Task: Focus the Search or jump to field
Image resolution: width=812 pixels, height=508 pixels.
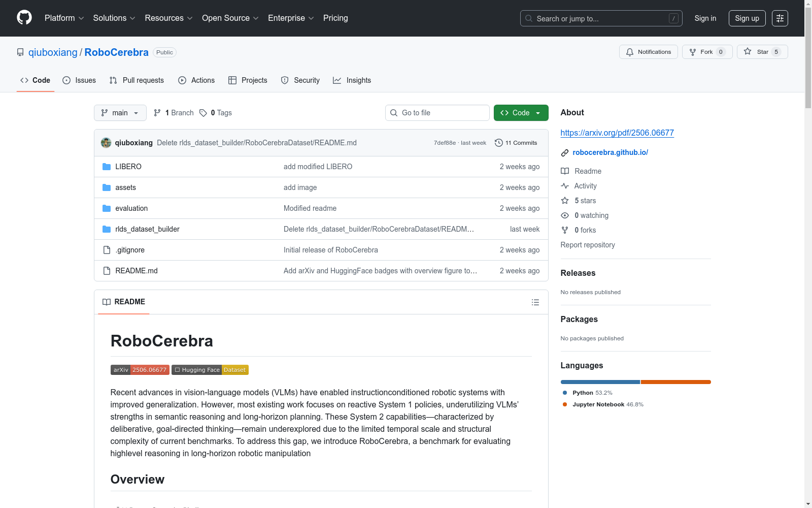Action: tap(601, 18)
